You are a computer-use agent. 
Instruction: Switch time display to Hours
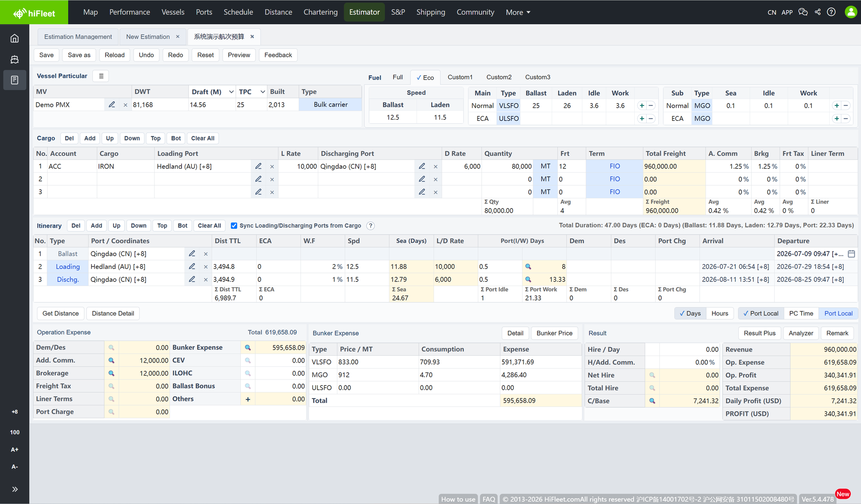[720, 314]
